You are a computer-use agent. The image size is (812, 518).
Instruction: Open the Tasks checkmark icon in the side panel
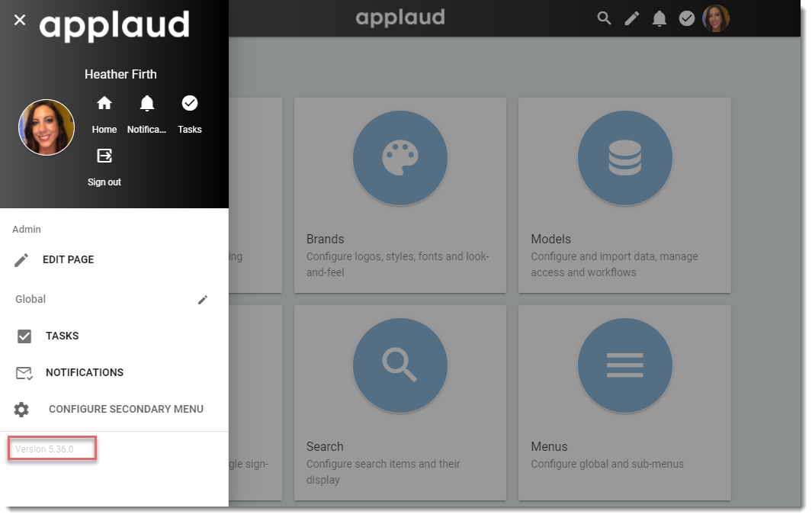(x=190, y=103)
